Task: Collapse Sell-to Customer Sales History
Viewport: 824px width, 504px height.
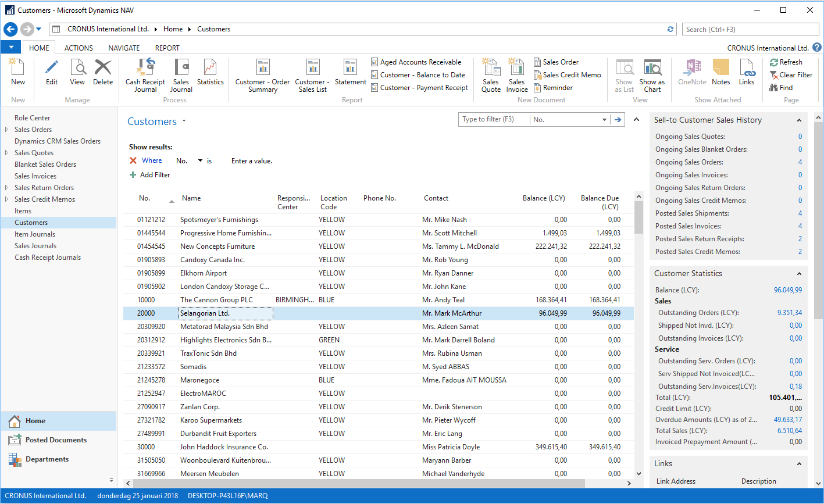Action: [x=799, y=120]
